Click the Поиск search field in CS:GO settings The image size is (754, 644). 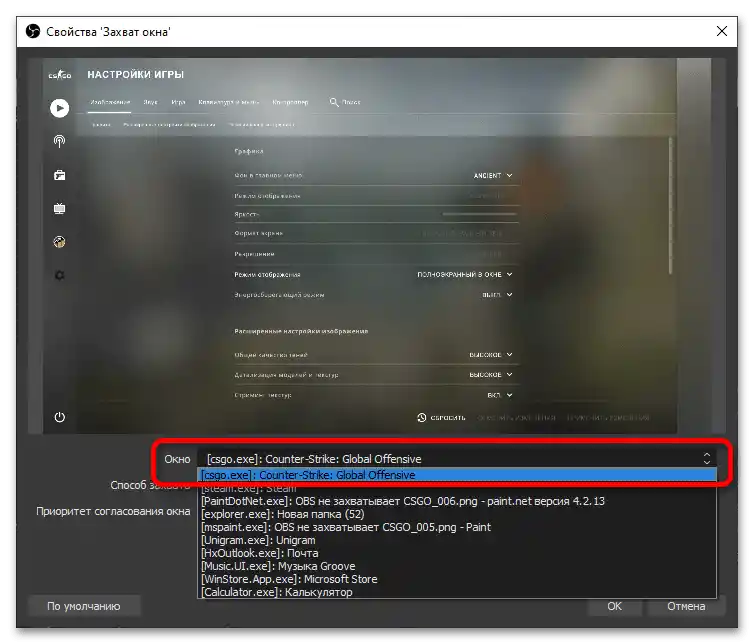[x=351, y=102]
